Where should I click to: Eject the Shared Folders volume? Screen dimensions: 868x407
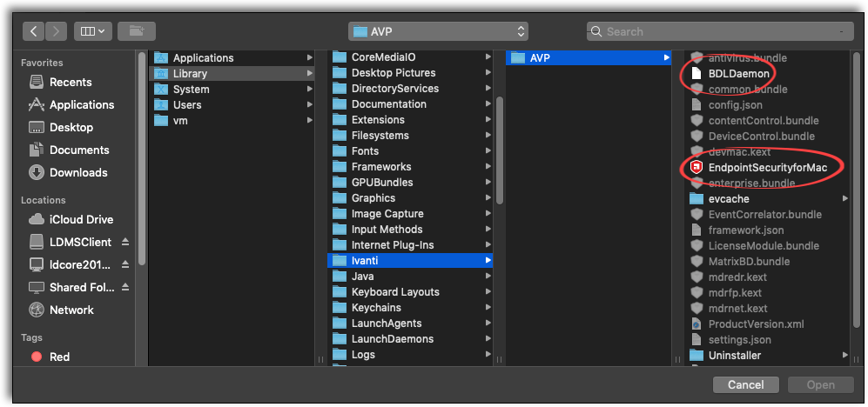pyautogui.click(x=124, y=288)
